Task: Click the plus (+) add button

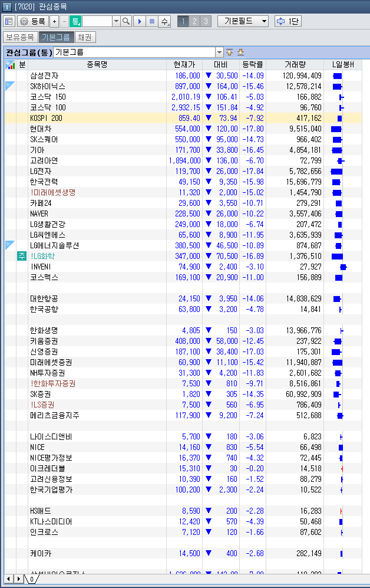Action: coord(54,21)
